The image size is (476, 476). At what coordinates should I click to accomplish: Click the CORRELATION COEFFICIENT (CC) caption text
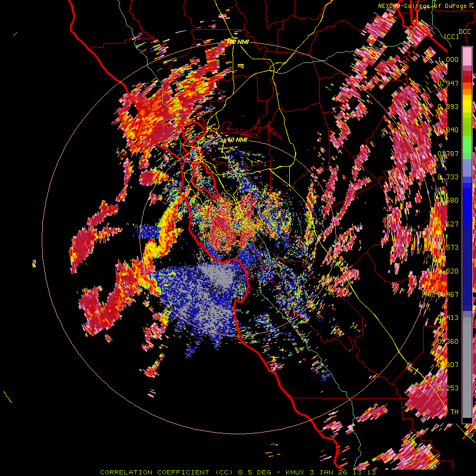click(167, 472)
